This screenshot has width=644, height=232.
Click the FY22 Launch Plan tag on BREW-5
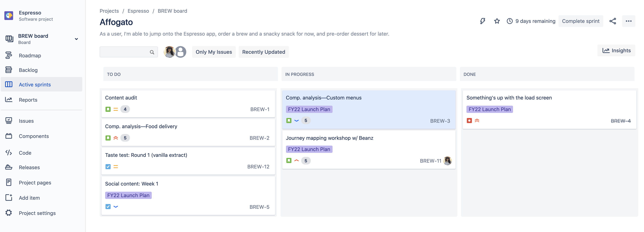click(x=129, y=195)
